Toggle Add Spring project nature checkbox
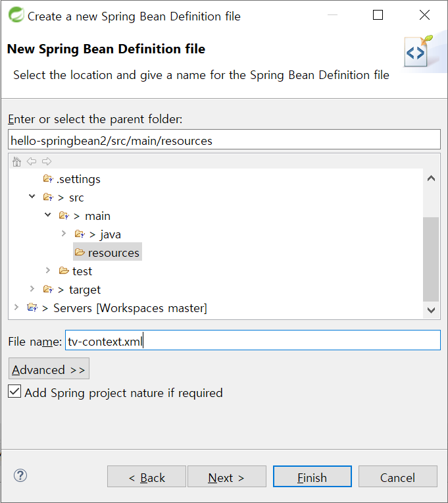 click(14, 392)
